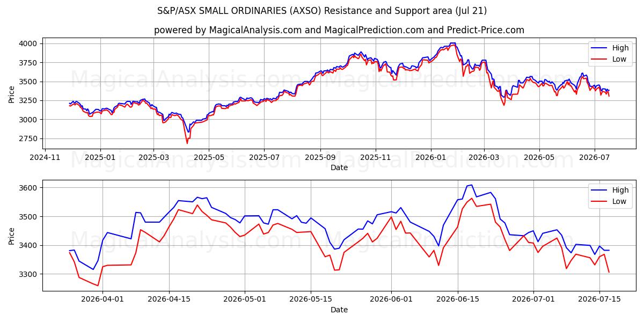Click the lower chart 'Date' axis label

coord(339,310)
